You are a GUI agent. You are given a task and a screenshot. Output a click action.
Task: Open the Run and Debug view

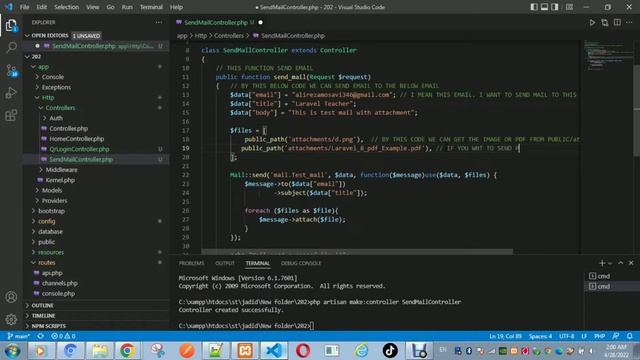pos(11,93)
